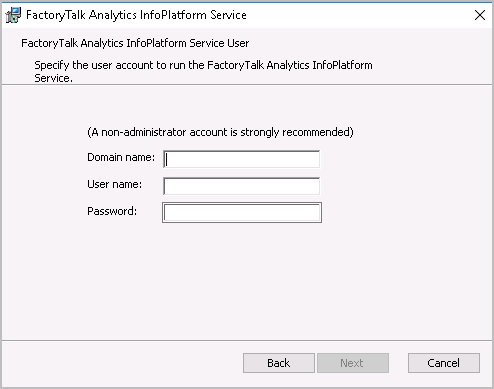Click the User name label
Viewport: 494px width, 389px height.
114,184
